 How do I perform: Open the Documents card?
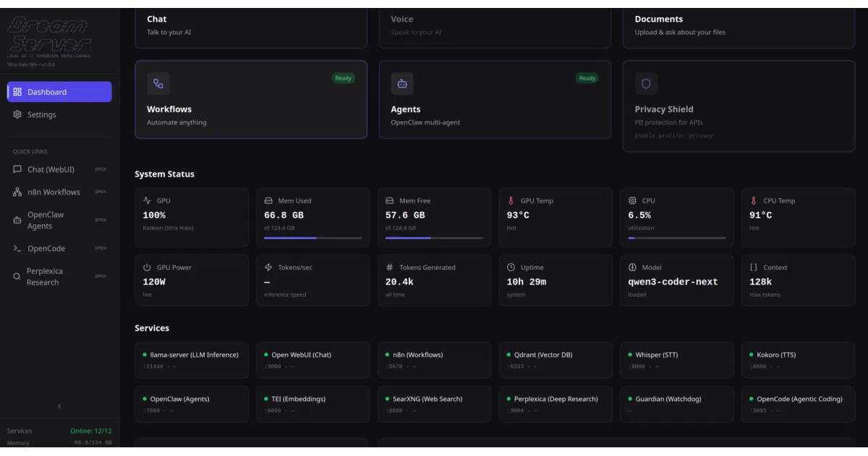739,28
